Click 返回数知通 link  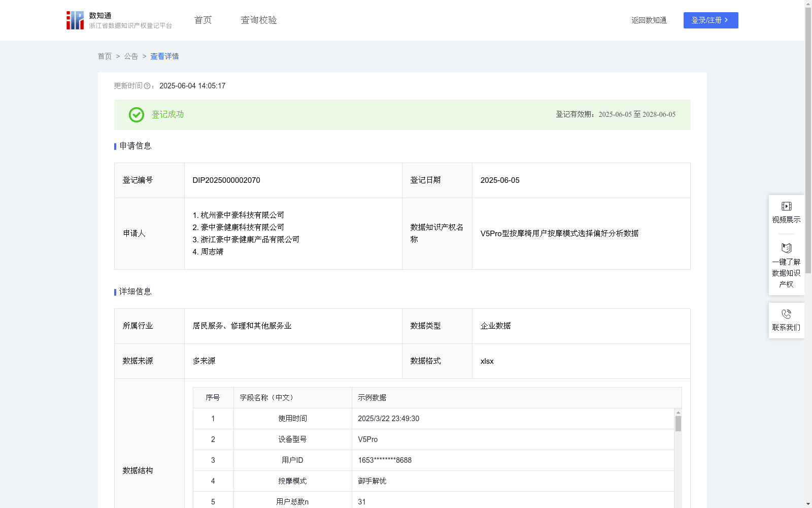[649, 20]
